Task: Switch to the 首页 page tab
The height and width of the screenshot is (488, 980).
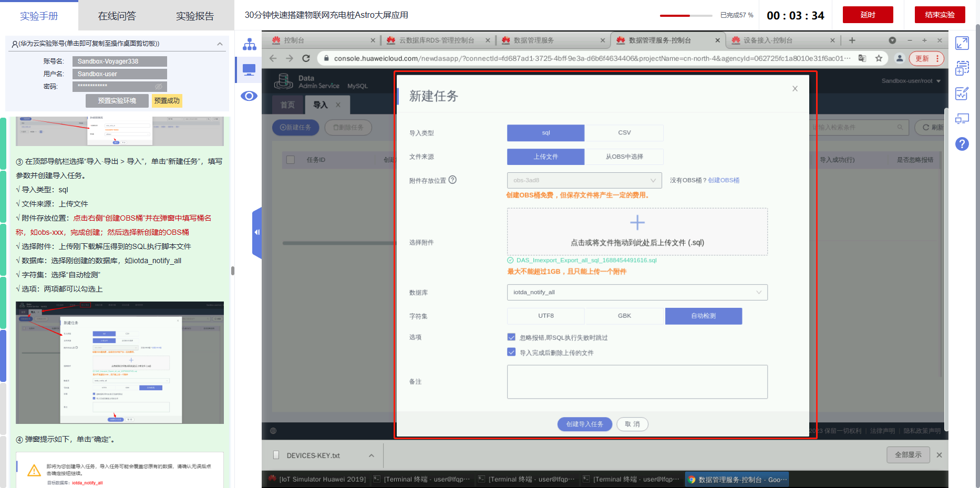Action: click(x=287, y=105)
